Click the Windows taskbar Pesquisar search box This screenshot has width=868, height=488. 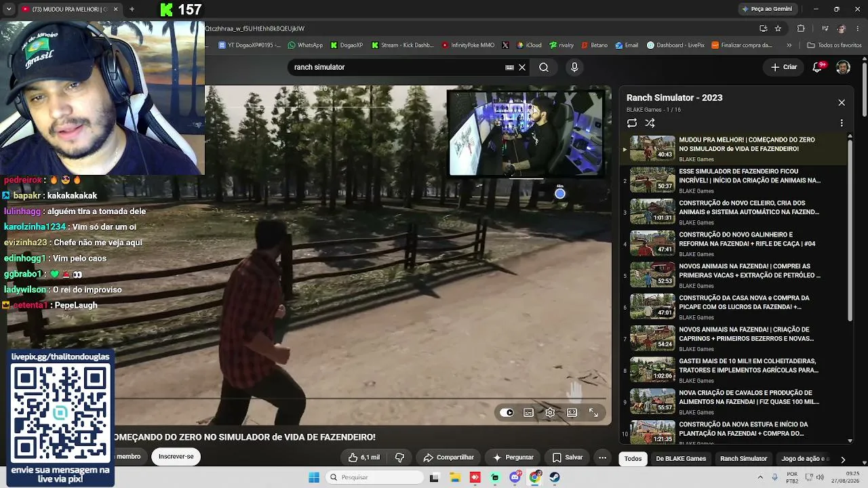tap(374, 477)
